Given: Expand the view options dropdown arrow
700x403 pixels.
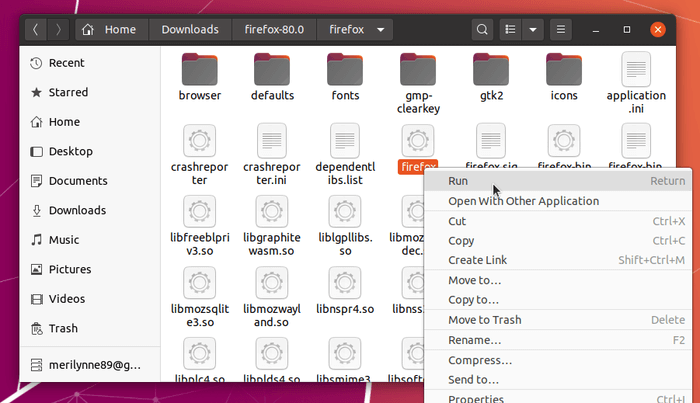Looking at the screenshot, I should coord(533,30).
